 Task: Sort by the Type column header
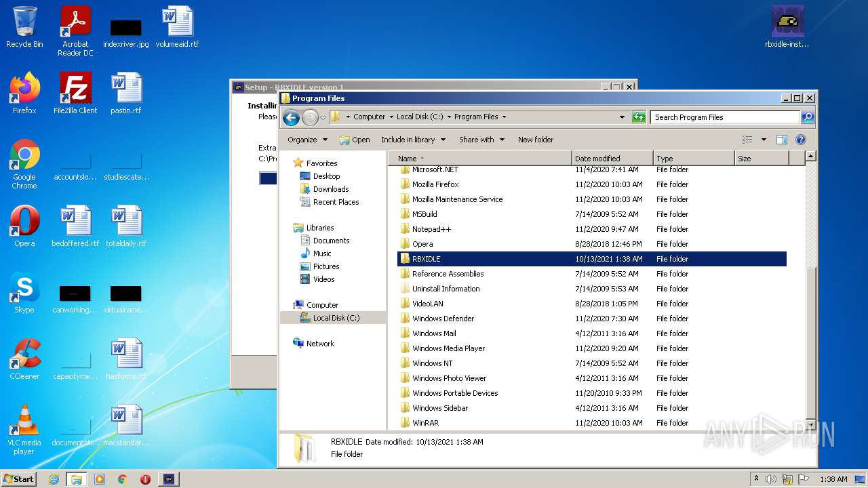pos(694,159)
